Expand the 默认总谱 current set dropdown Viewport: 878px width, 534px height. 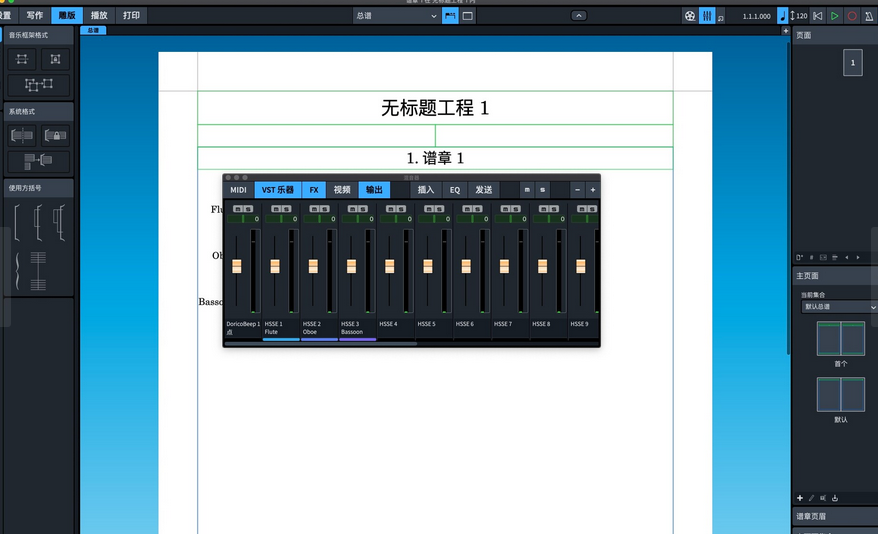pos(839,307)
